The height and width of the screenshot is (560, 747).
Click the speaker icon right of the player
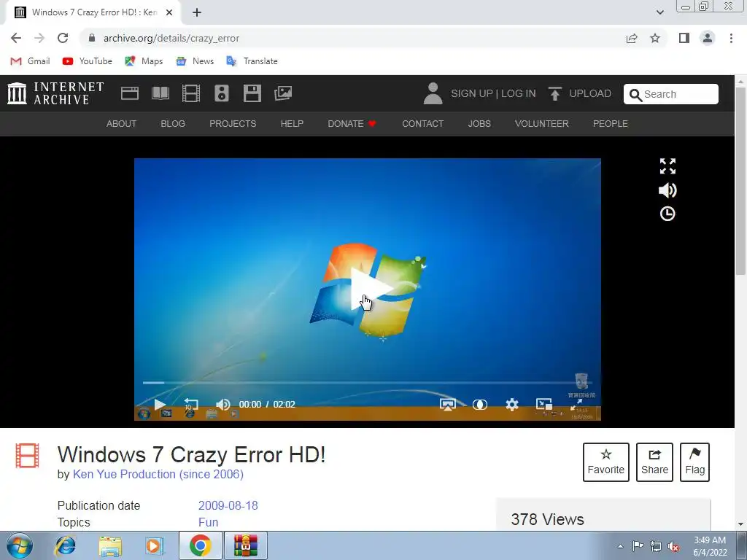point(667,190)
